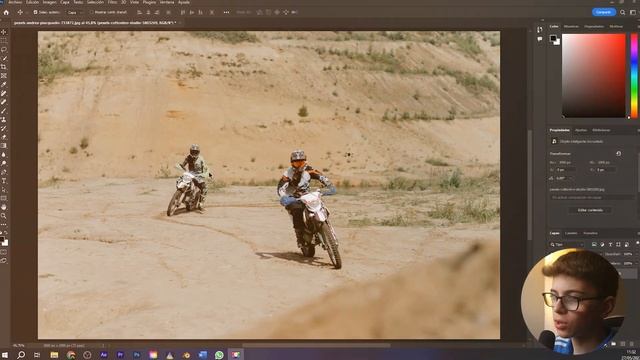Image resolution: width=640 pixels, height=360 pixels.
Task: Toggle Quick Mask mode
Action: pyautogui.click(x=4, y=252)
